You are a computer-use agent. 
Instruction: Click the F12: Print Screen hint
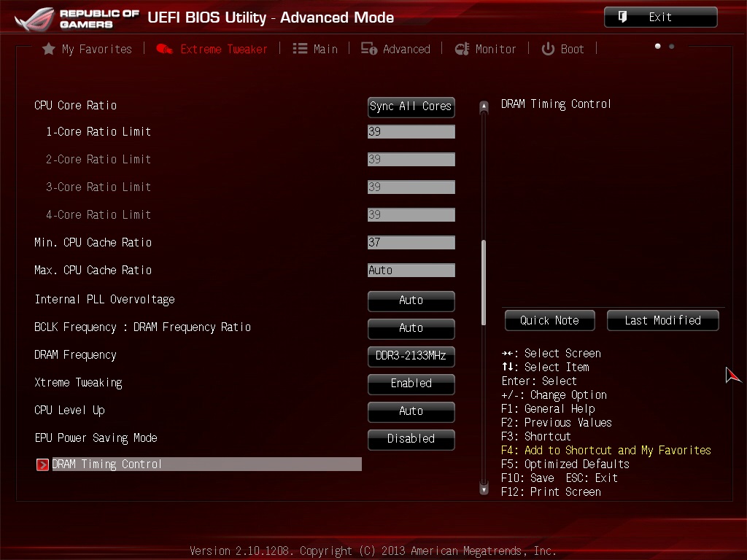[551, 492]
